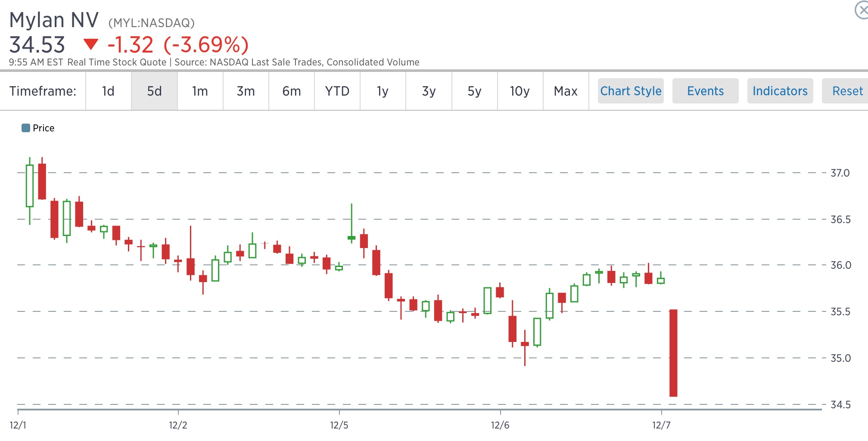Select the Max timeframe
Screen dimensions: 868x441
pos(566,91)
